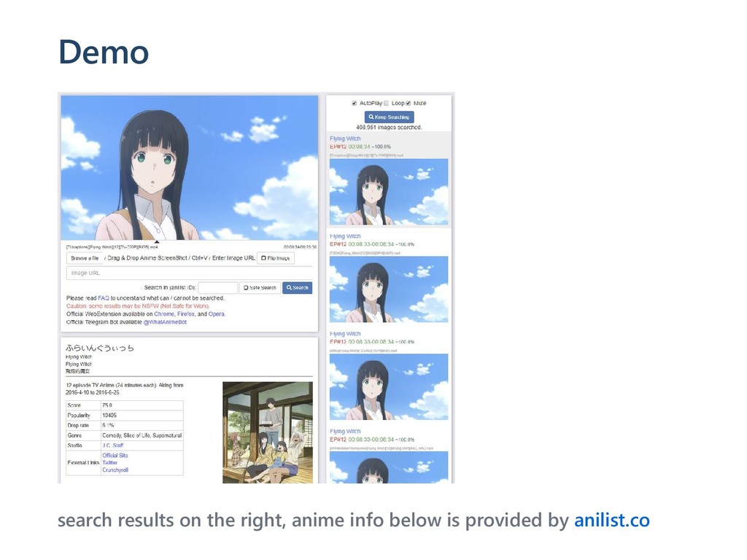Click the anilist ID search field
Screen dimensions: 747x560
point(217,287)
